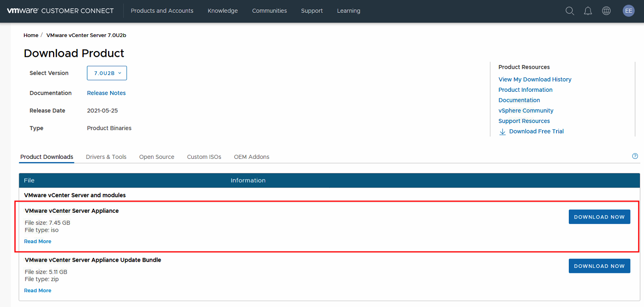Open the Support menu
Image resolution: width=644 pixels, height=307 pixels.
click(x=312, y=11)
